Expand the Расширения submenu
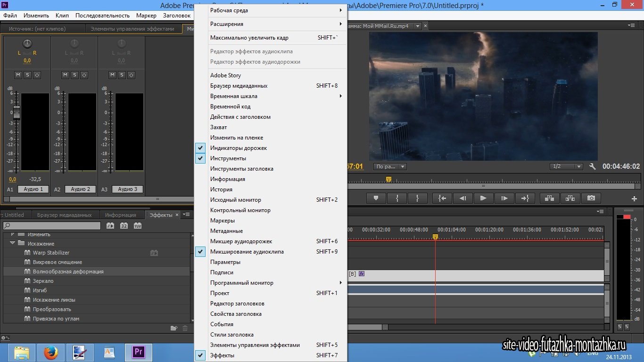This screenshot has height=362, width=644. [x=271, y=24]
